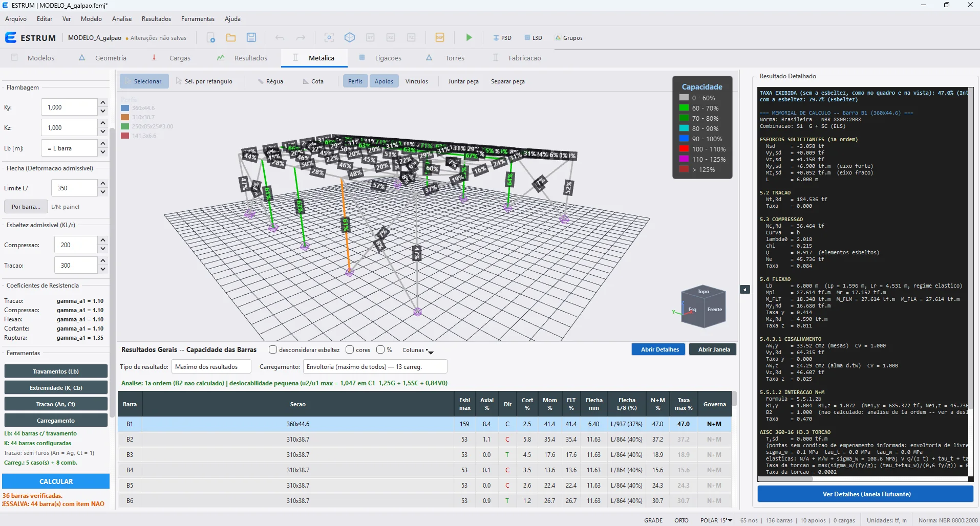Click the green 60 - 70% capacity swatch
The image size is (980, 526).
pyautogui.click(x=684, y=108)
